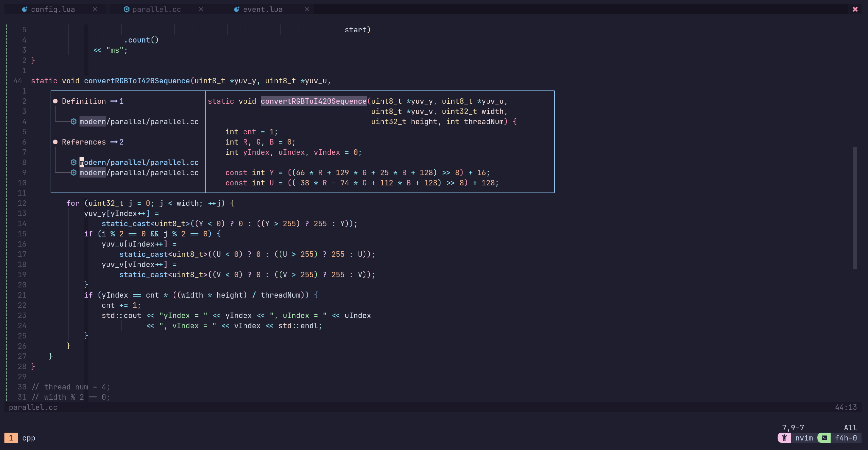Click the file icon of second References entry
The image size is (868, 450).
[x=73, y=173]
